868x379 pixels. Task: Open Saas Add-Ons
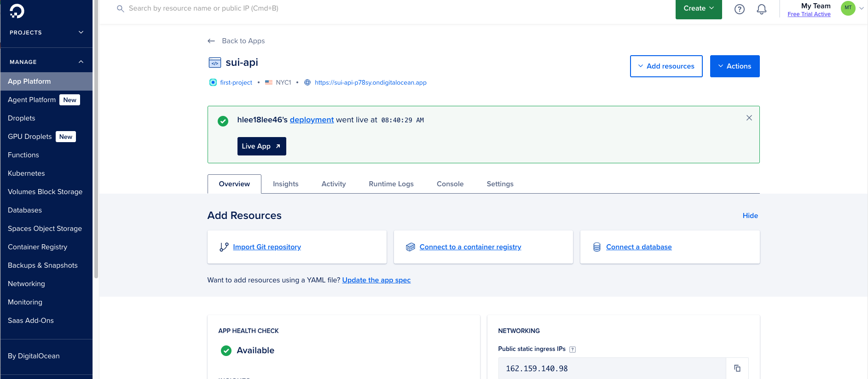(x=46, y=321)
